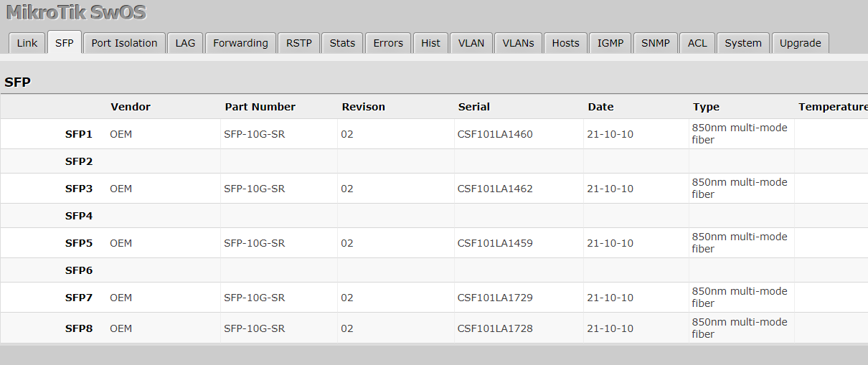Image resolution: width=868 pixels, height=365 pixels.
Task: Switch to the Port Isolation tab
Action: point(124,43)
